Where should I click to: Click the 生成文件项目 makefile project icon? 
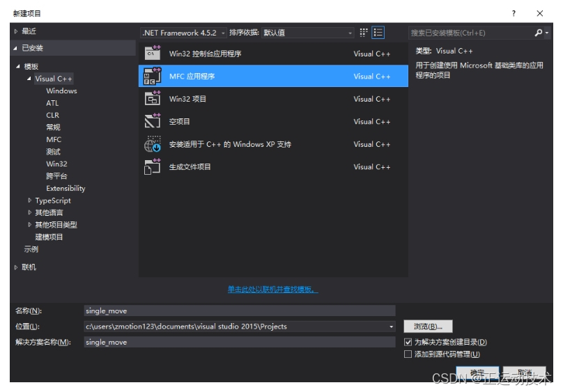(x=152, y=166)
